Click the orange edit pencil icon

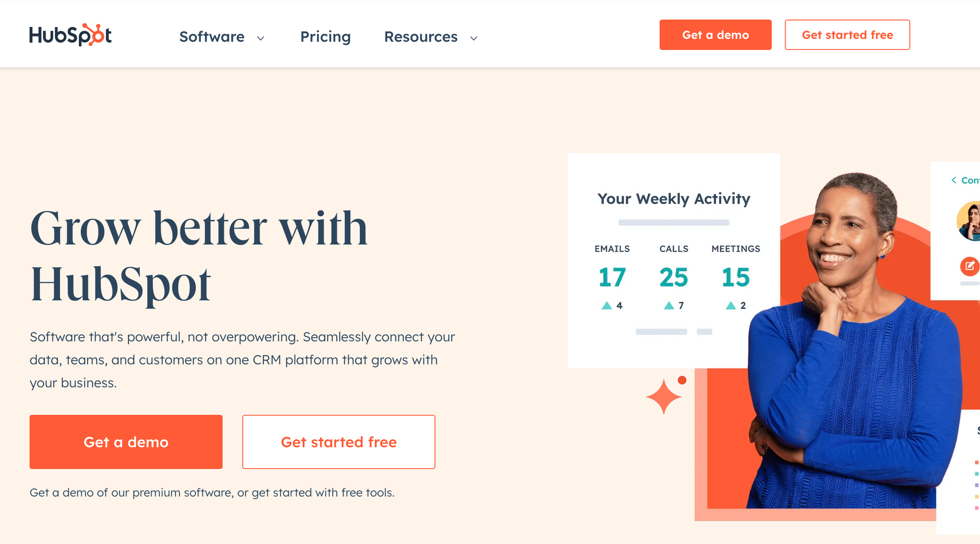click(x=969, y=266)
